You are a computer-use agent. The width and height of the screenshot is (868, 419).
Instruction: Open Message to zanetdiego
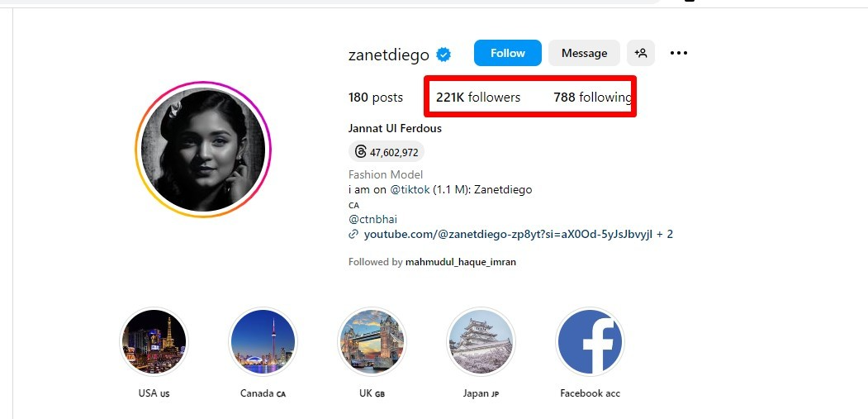(584, 53)
